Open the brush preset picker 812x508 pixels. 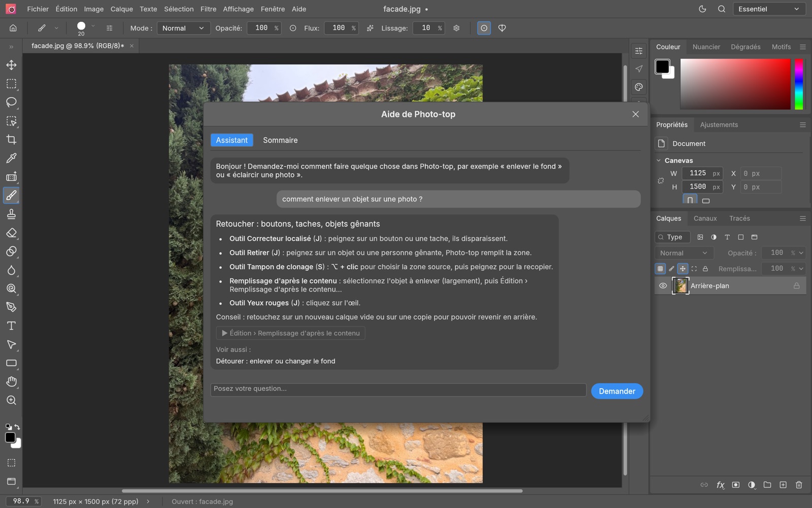[85, 27]
